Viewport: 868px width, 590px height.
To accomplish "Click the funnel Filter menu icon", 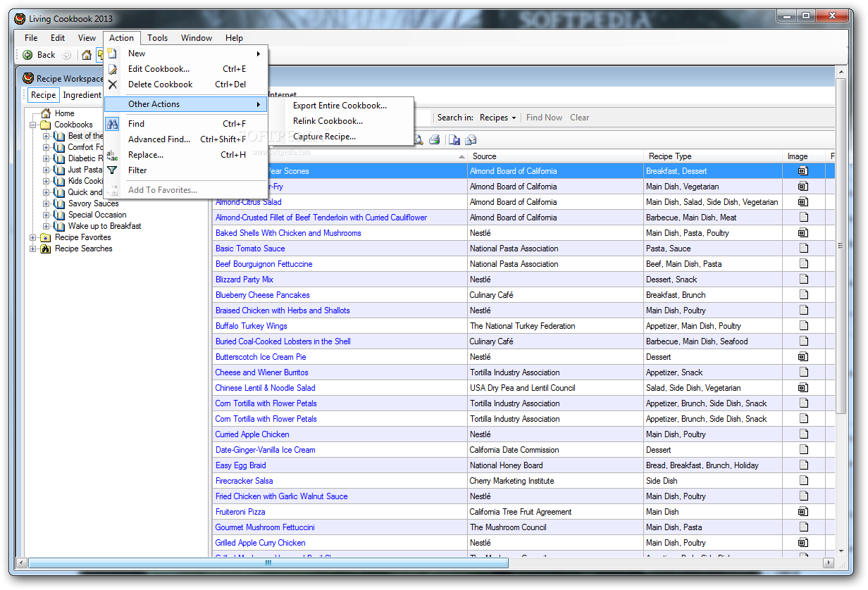I will coord(112,170).
